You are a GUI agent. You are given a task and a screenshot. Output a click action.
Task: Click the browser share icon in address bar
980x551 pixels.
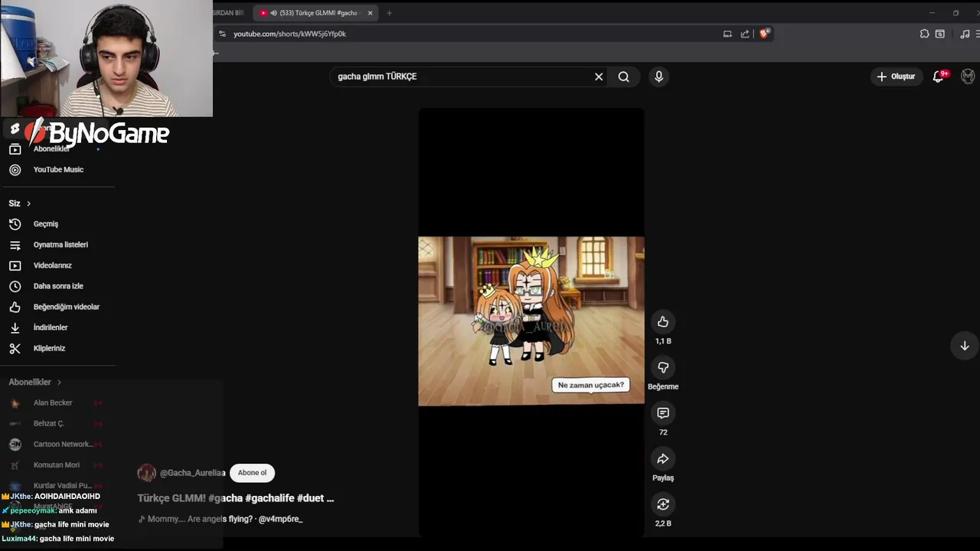(x=745, y=34)
